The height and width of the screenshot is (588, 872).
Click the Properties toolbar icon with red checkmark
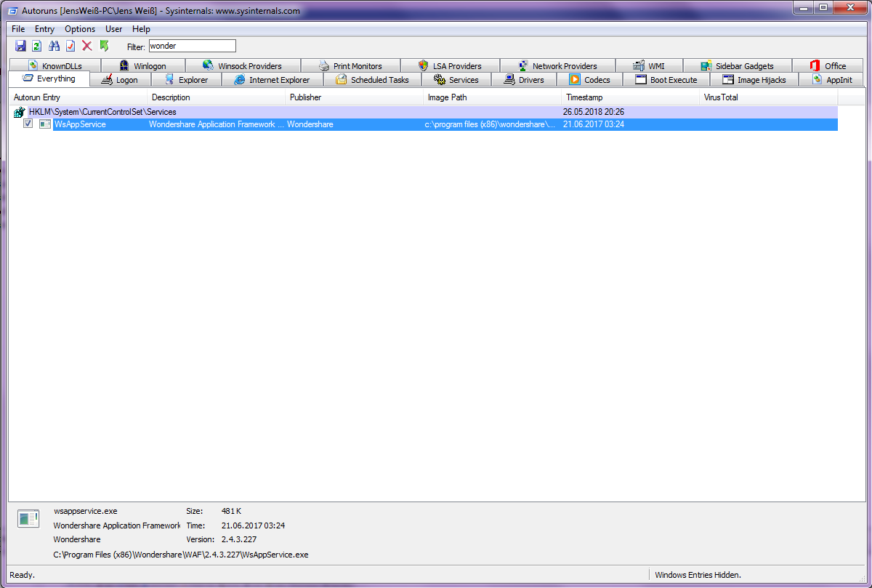[70, 46]
